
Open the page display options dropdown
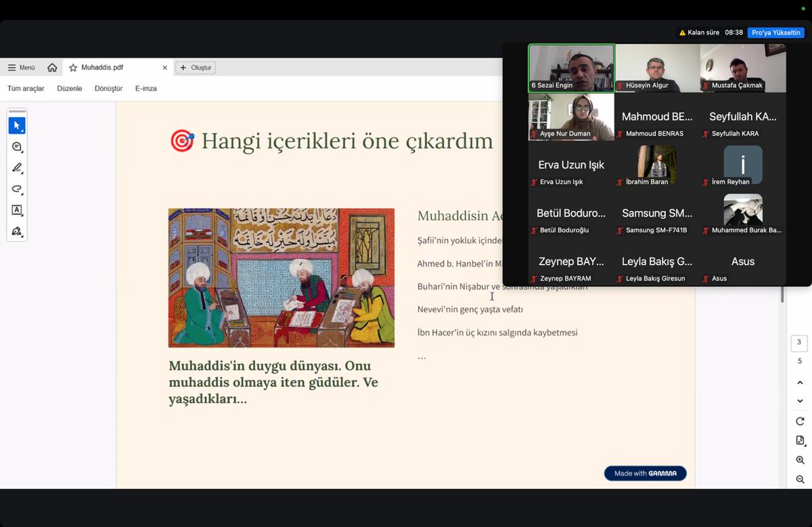pyautogui.click(x=800, y=439)
